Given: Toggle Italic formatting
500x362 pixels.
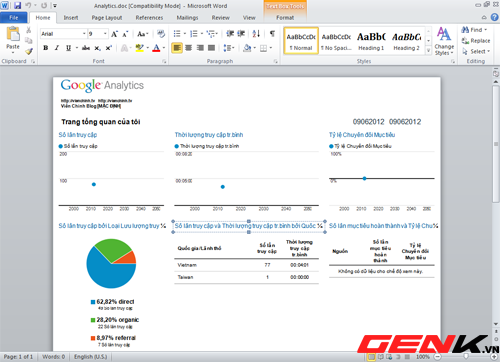Looking at the screenshot, I should click(x=57, y=48).
